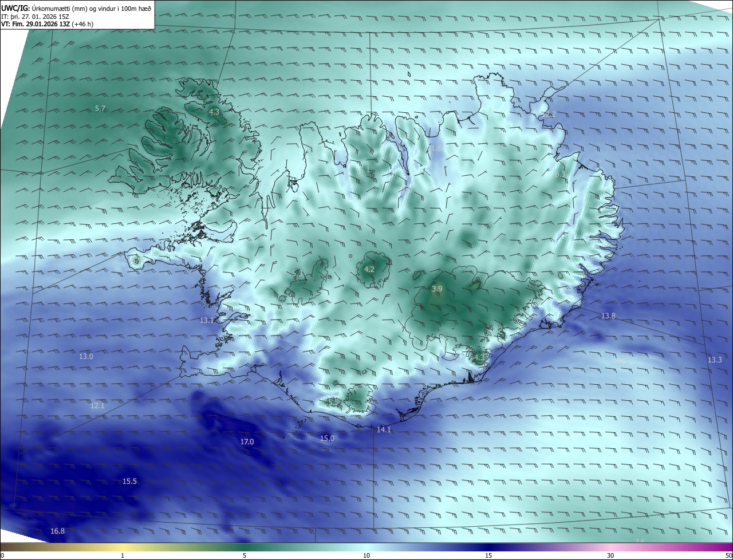Click the 5.7 value label offshore
Screen dimensions: 733x560
pos(100,108)
